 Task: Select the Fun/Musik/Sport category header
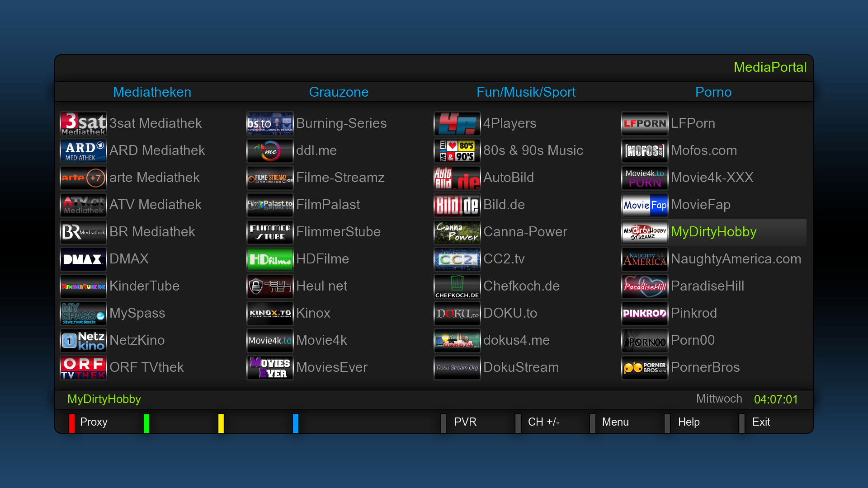[x=526, y=92]
